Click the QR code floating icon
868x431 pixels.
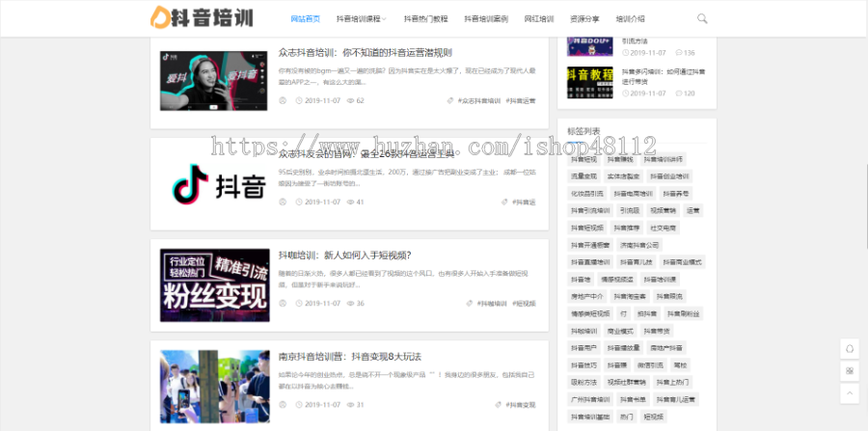[x=850, y=370]
